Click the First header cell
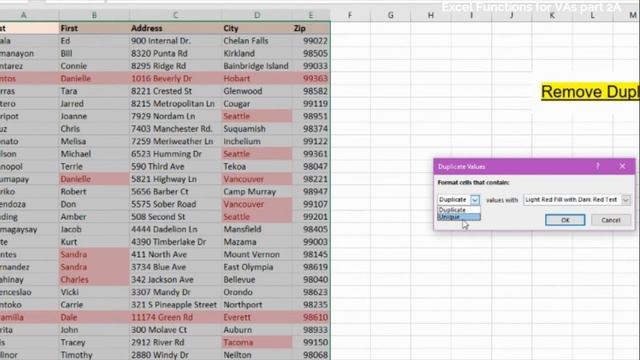Image resolution: width=640 pixels, height=360 pixels. pos(94,28)
